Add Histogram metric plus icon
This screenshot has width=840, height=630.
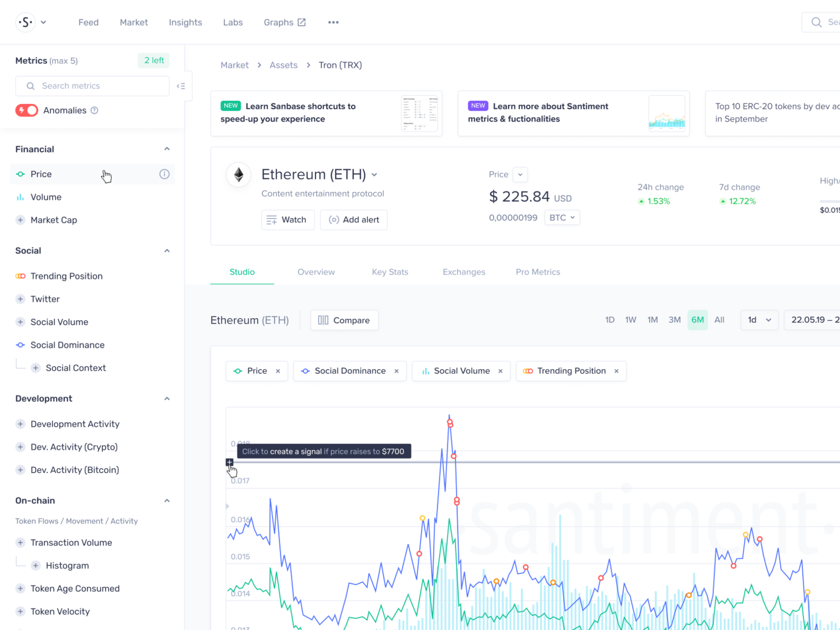(x=36, y=565)
